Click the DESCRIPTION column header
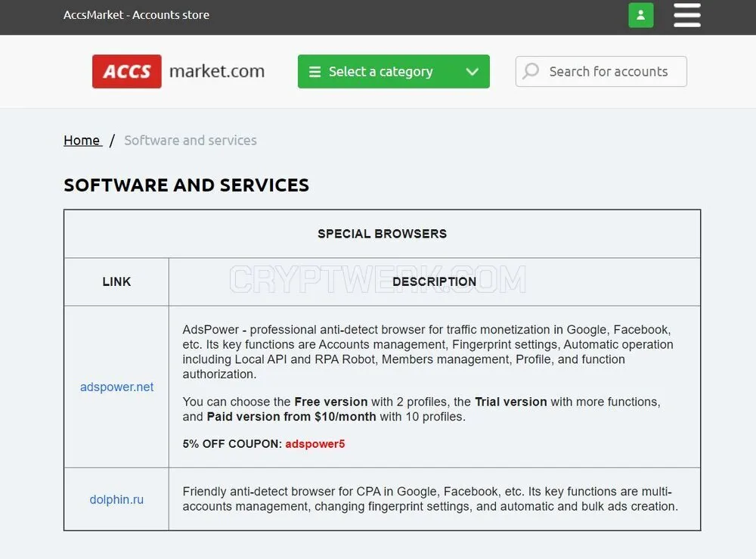 pyautogui.click(x=435, y=281)
